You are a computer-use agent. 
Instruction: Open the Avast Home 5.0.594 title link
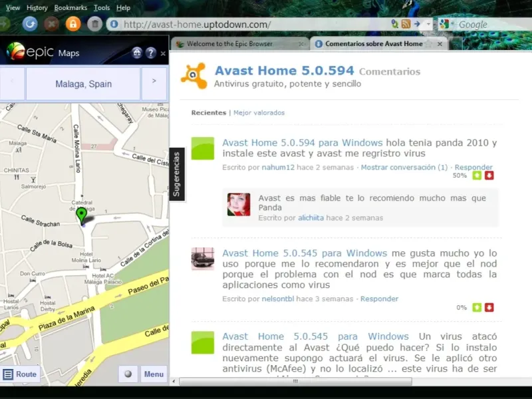285,70
